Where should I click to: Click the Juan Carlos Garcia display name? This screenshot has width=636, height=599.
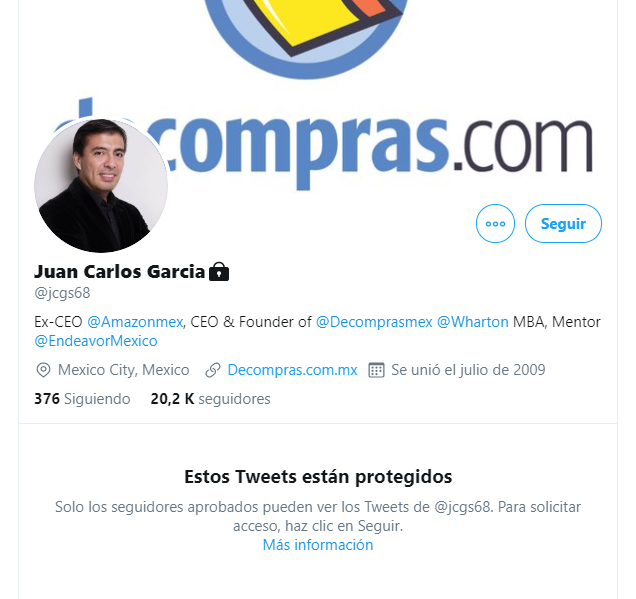(120, 272)
